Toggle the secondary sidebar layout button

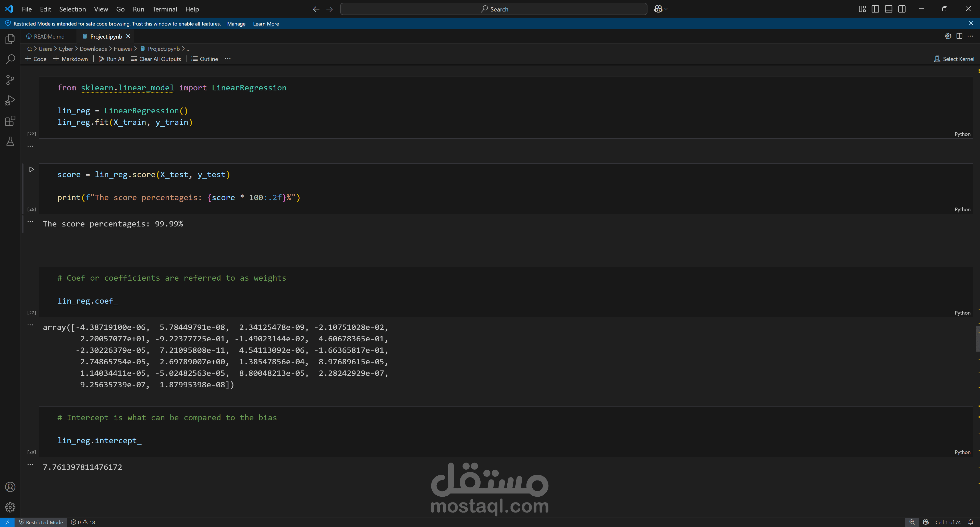(x=902, y=9)
